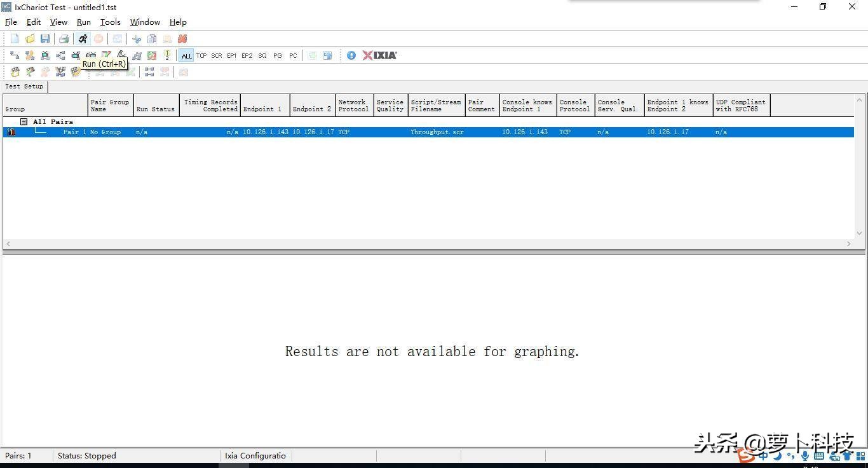868x468 pixels.
Task: Click the Run test running-man icon
Action: pyautogui.click(x=83, y=39)
